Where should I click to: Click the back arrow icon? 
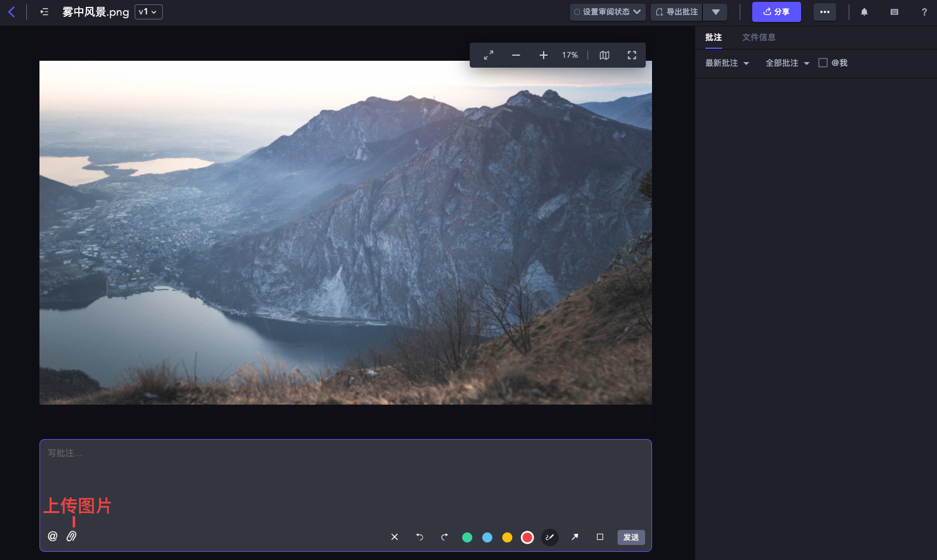pos(11,12)
